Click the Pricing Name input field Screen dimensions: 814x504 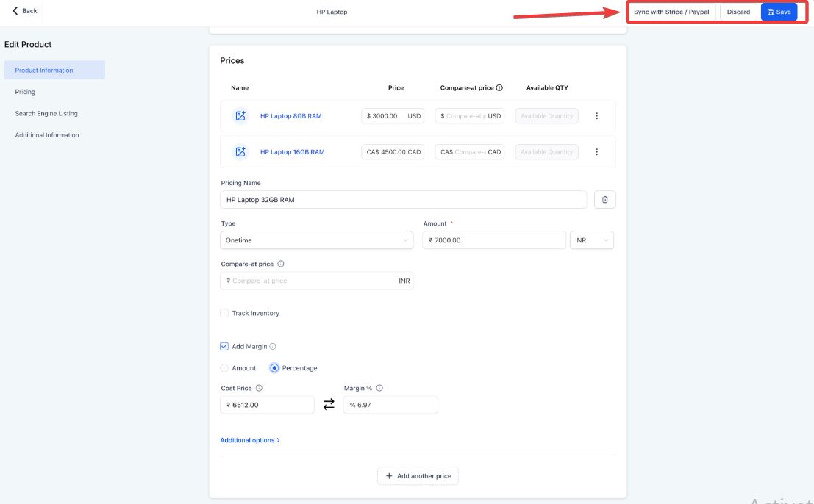403,200
